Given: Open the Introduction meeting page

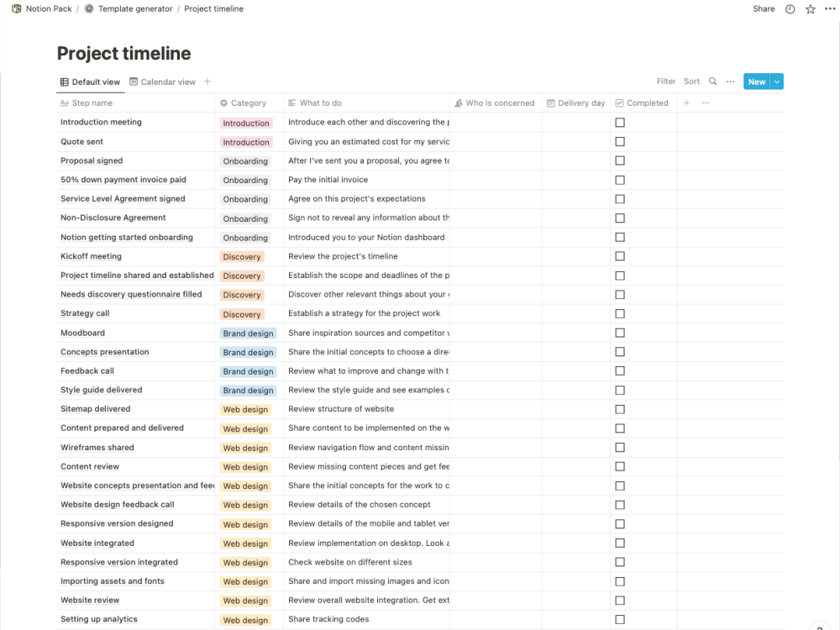Looking at the screenshot, I should (x=101, y=122).
